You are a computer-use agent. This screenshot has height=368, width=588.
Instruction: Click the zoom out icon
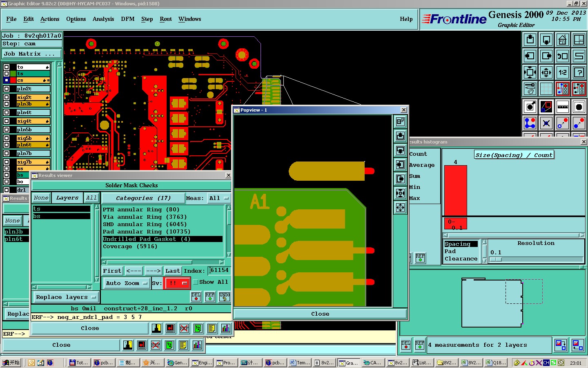(546, 72)
